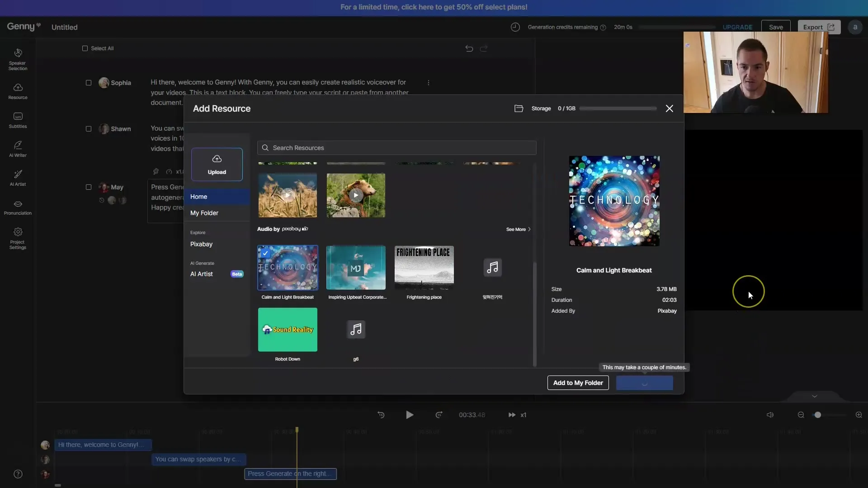
Task: Open the AI Writer tool
Action: pyautogui.click(x=18, y=149)
